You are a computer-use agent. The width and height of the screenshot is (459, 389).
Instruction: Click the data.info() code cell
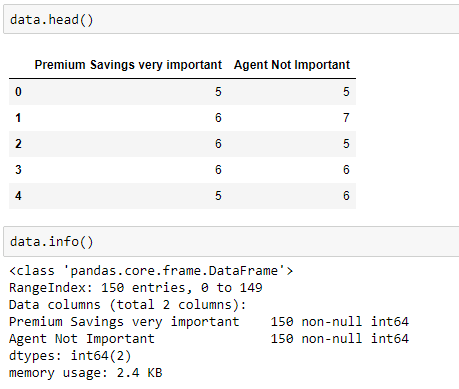click(231, 242)
